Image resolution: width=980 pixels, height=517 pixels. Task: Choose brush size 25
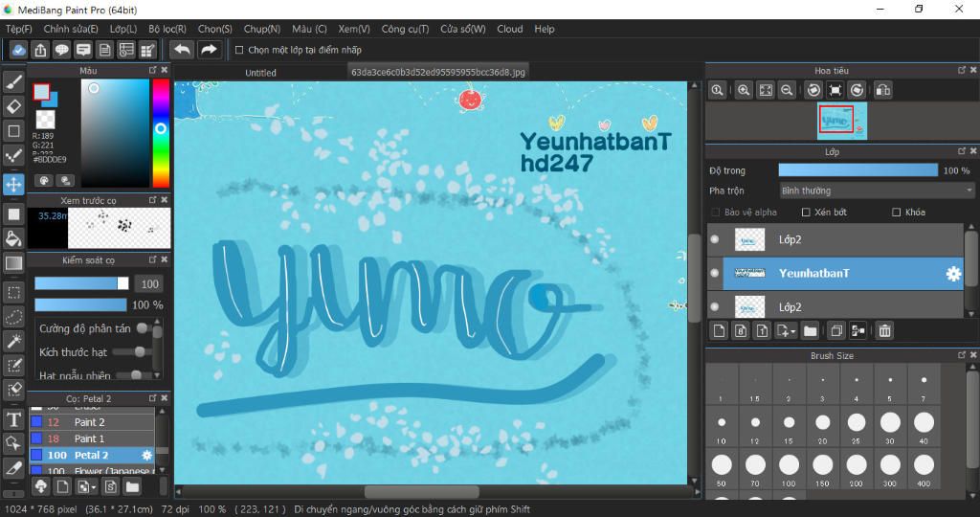click(x=857, y=428)
